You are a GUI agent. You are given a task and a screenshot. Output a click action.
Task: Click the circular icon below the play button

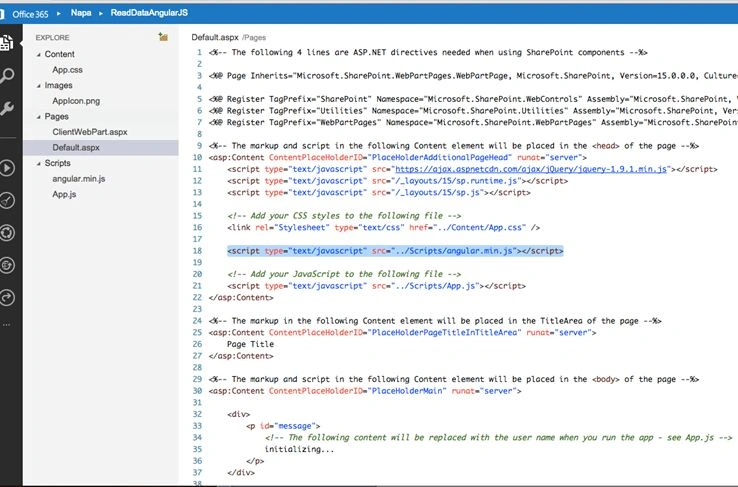(x=7, y=200)
